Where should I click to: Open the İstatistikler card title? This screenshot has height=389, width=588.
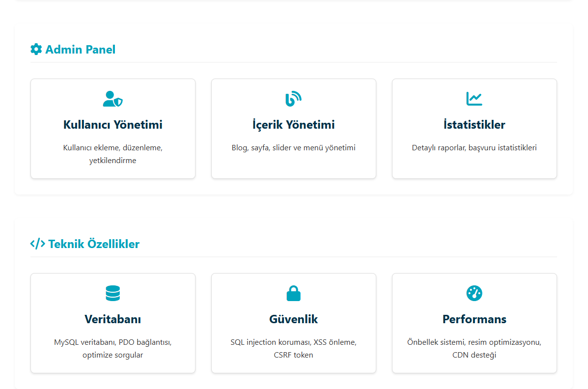474,125
